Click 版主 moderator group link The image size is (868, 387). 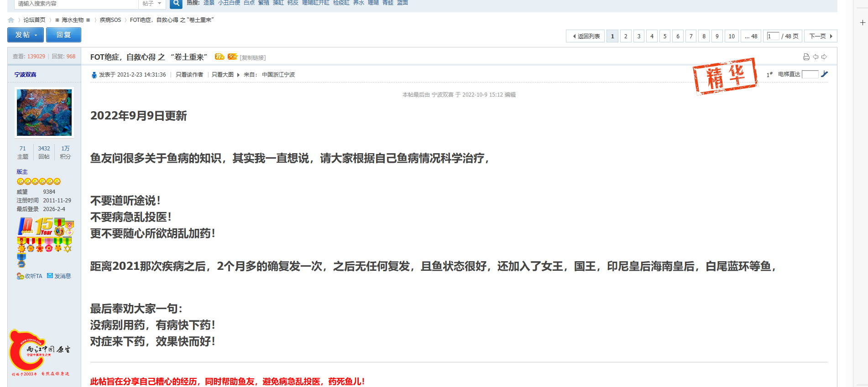click(x=22, y=172)
